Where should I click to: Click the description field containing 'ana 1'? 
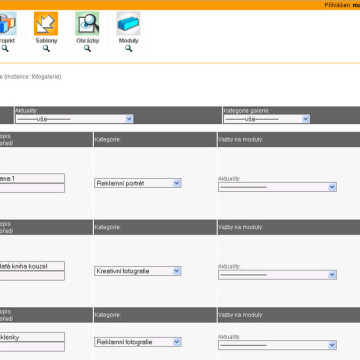32,178
